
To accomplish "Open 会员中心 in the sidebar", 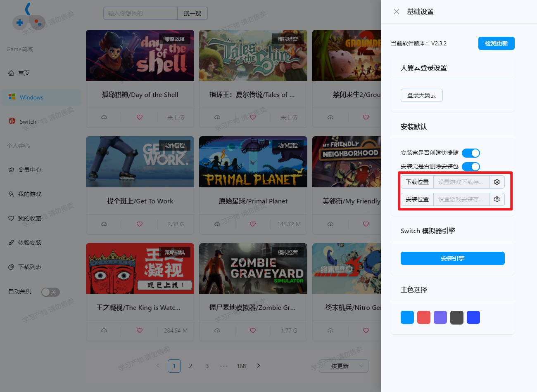I will pyautogui.click(x=41, y=170).
